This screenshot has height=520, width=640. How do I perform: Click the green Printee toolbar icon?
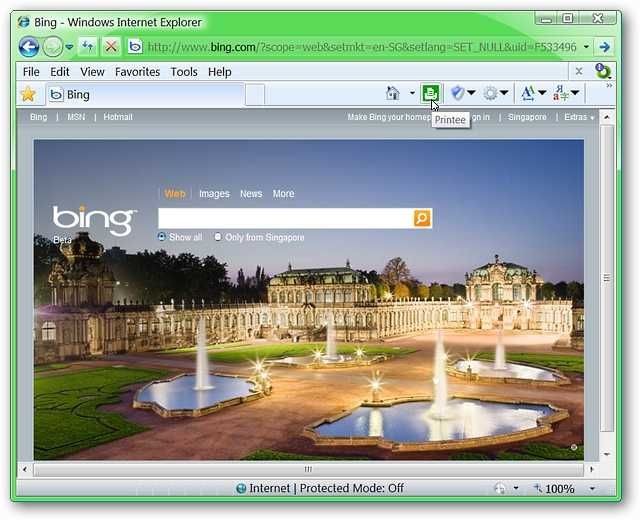tap(431, 93)
